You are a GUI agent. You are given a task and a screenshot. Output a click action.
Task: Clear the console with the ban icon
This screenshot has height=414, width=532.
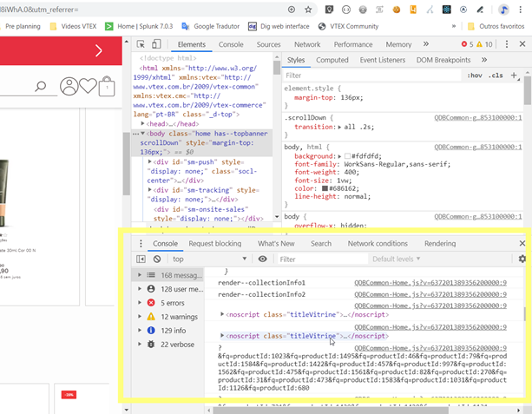click(x=157, y=259)
